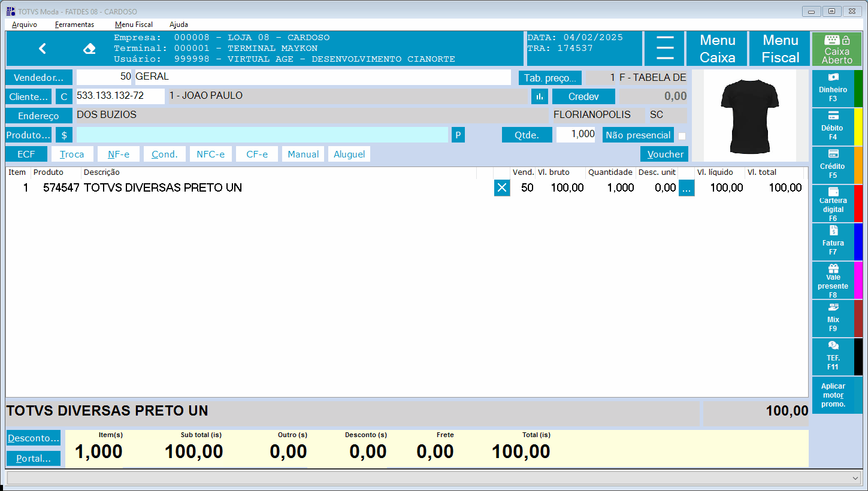
Task: Select the Cond. tab
Action: click(x=165, y=154)
